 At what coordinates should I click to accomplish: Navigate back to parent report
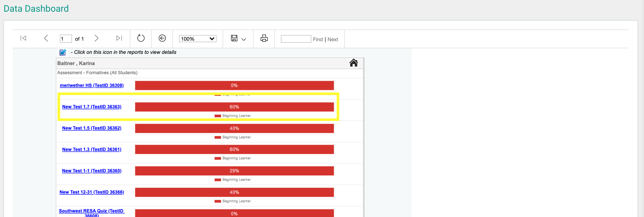162,38
